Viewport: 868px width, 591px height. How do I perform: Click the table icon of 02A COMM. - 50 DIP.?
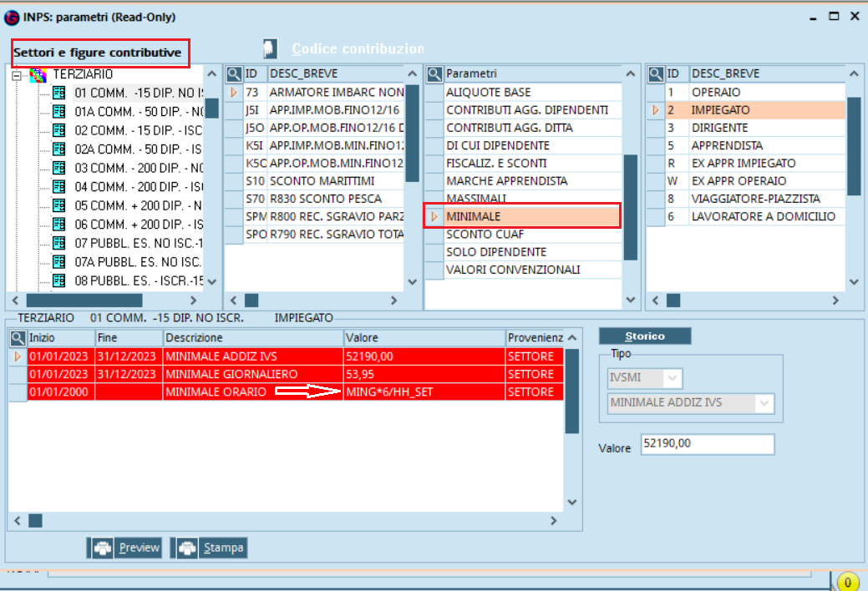(59, 149)
